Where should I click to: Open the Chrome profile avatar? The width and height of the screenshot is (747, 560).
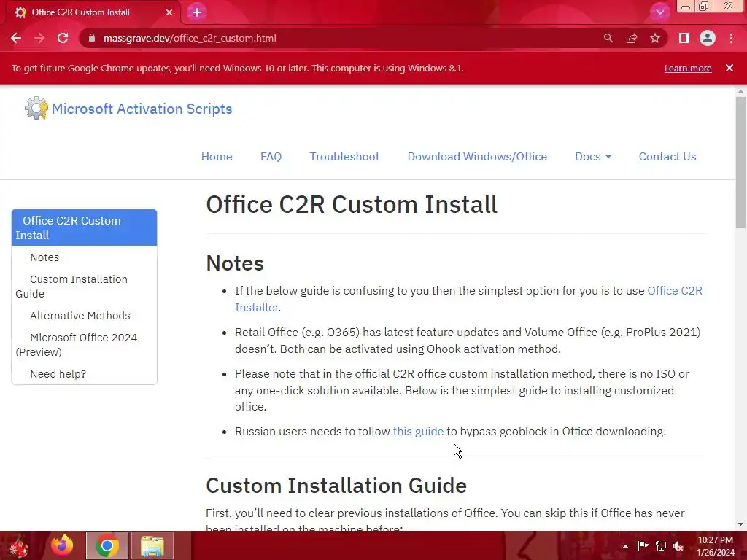point(708,38)
